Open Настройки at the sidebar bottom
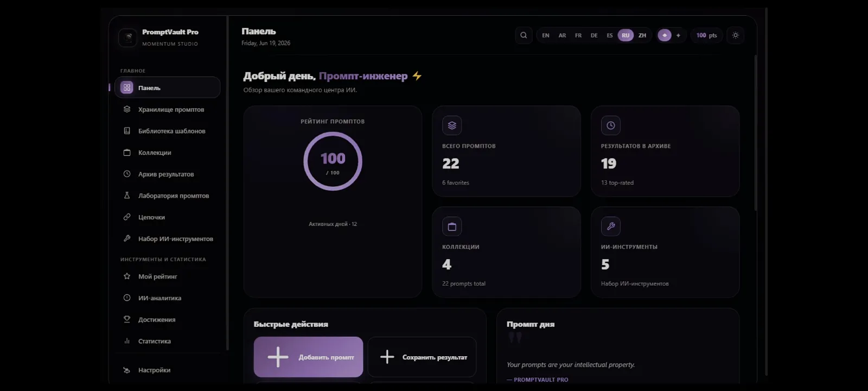868x391 pixels. point(168,370)
